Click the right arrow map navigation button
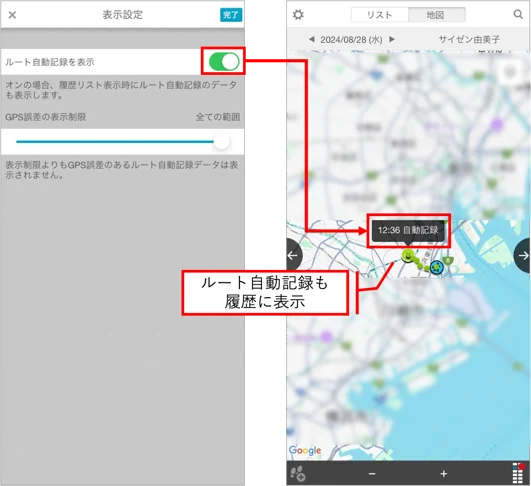Screen dimensions: 531x486 523,255
